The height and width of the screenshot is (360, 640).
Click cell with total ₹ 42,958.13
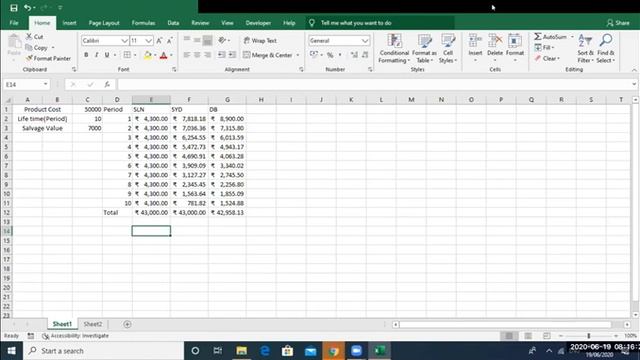point(227,212)
